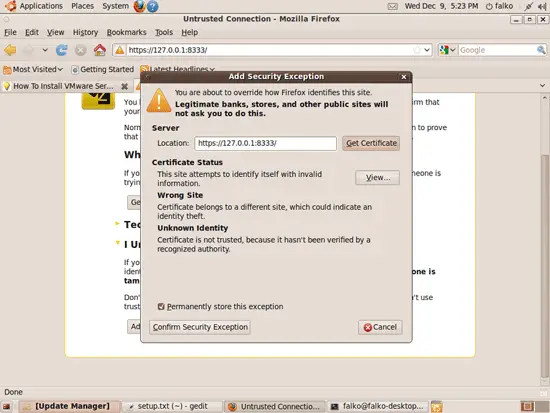
Task: Switch to the falko@falko-desktop terminal window
Action: (x=378, y=406)
